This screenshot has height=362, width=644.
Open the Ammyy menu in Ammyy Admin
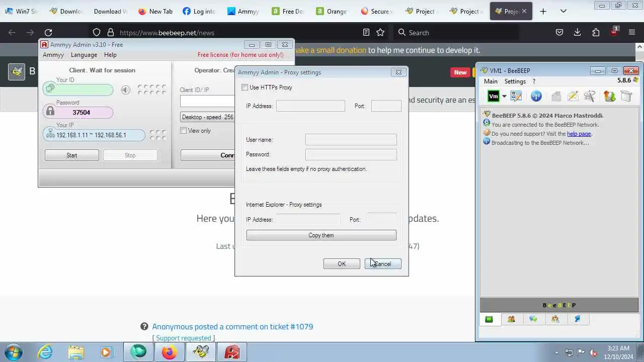point(53,55)
